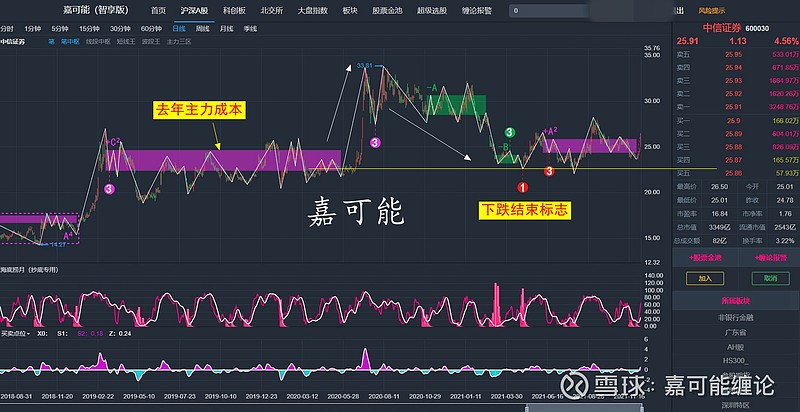Image resolution: width=800 pixels, height=412 pixels.
Task: Open the 广东省 sector link
Action: point(735,332)
